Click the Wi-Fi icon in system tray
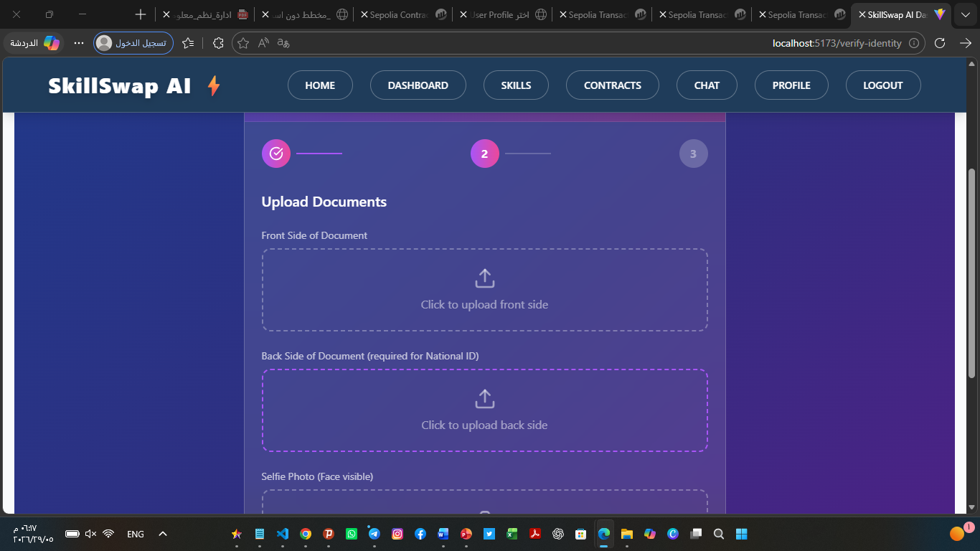980x551 pixels. coord(108,534)
